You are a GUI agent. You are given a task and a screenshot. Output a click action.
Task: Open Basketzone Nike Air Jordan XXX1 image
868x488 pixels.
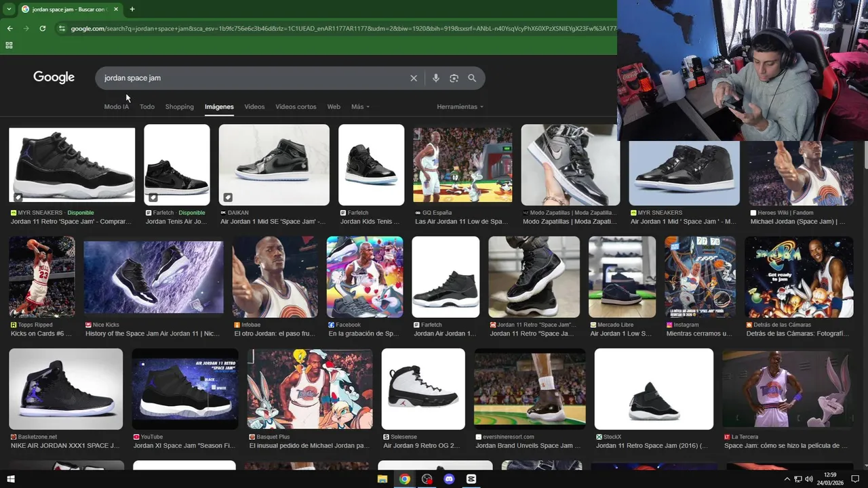point(66,389)
